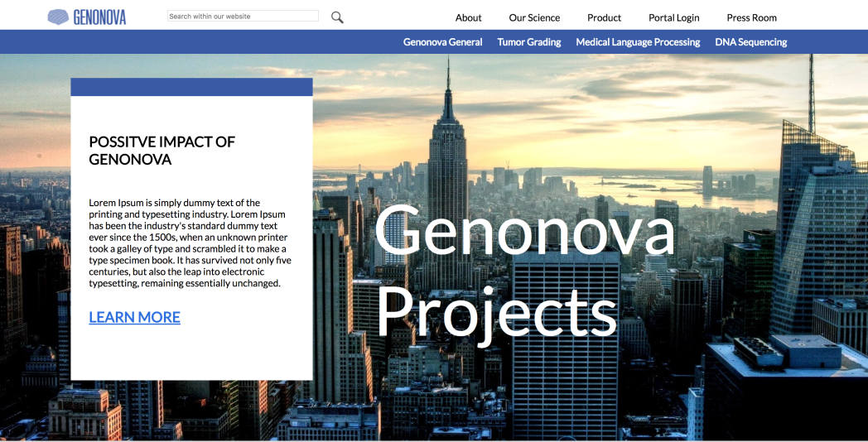The width and height of the screenshot is (868, 442).
Task: Choose the DNA Sequencing tab
Action: click(x=750, y=42)
